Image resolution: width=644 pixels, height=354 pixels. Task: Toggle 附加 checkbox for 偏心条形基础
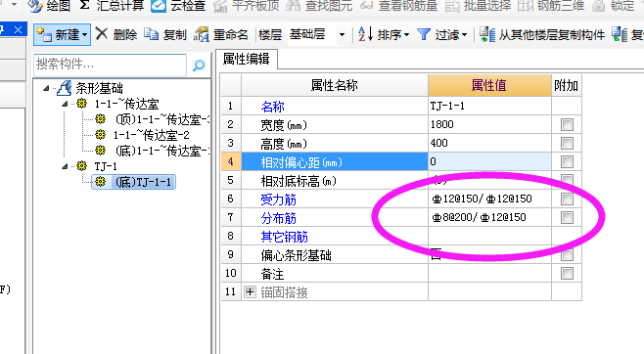pos(567,254)
